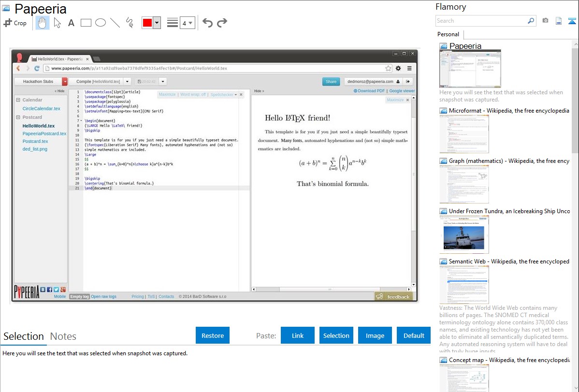
Task: Select the freehand scribble tool
Action: [x=130, y=23]
